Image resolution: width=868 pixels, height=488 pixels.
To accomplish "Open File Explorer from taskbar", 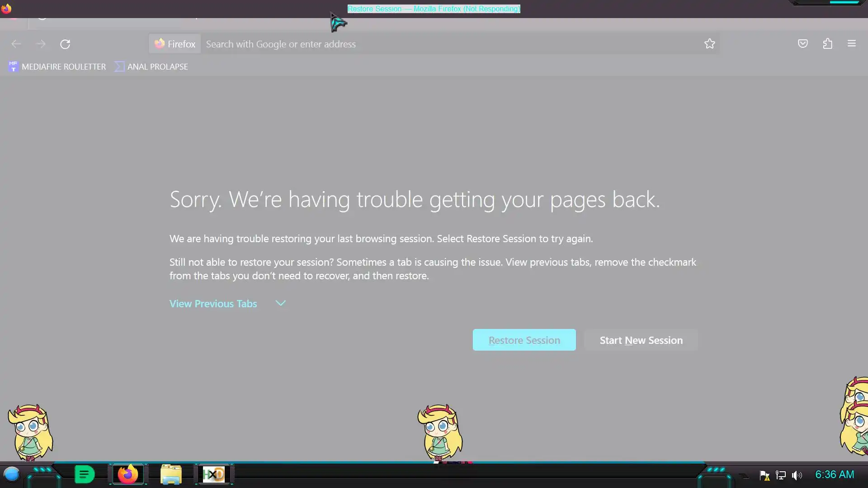I will [x=171, y=474].
